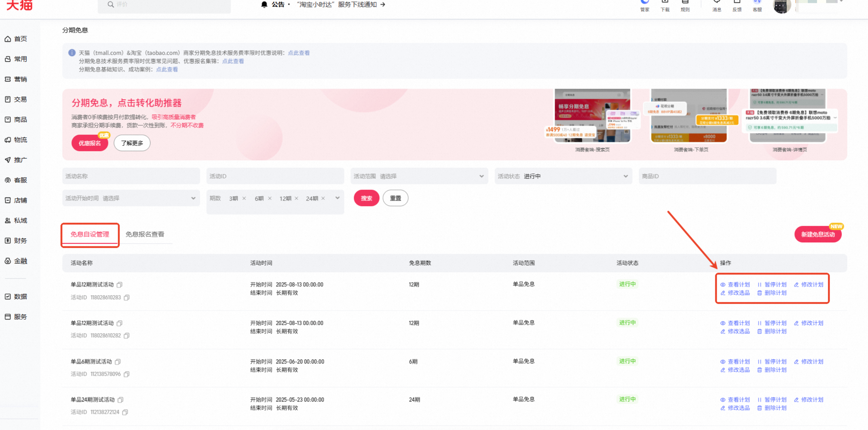The image size is (868, 430).
Task: Copy activity ID 112138272124
Action: (x=125, y=412)
